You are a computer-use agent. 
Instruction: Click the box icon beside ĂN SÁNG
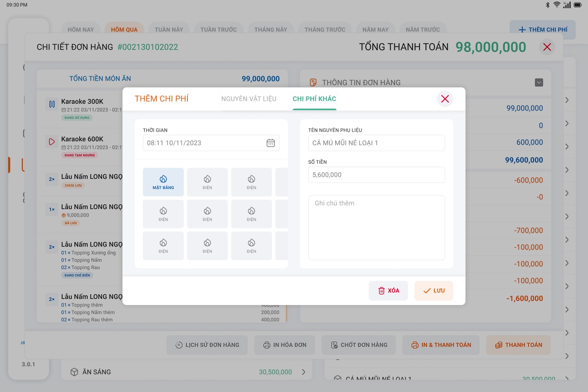pos(74,372)
